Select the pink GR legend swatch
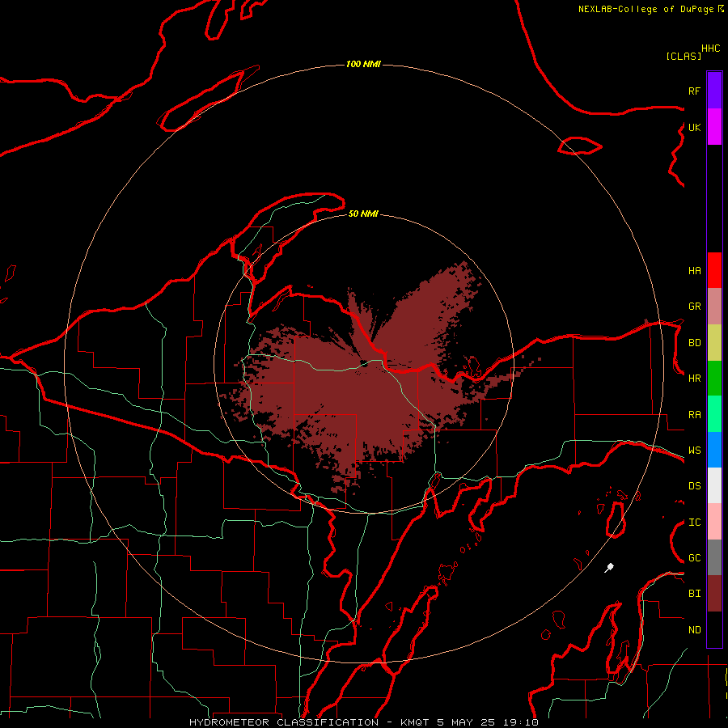The width and height of the screenshot is (728, 728). click(714, 307)
